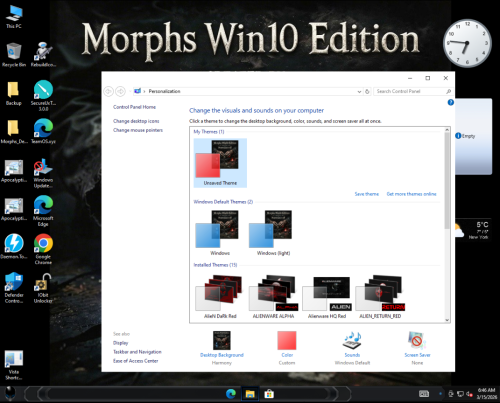Screen dimensions: 500x403
Task: Select the Backup folder on desktop
Action: [x=14, y=94]
